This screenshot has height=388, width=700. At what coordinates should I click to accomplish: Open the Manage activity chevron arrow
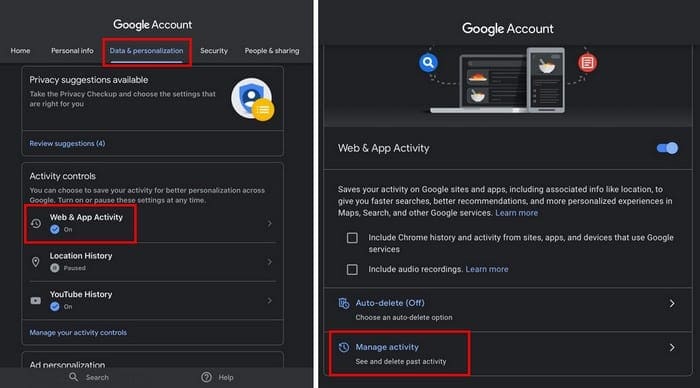(x=672, y=347)
